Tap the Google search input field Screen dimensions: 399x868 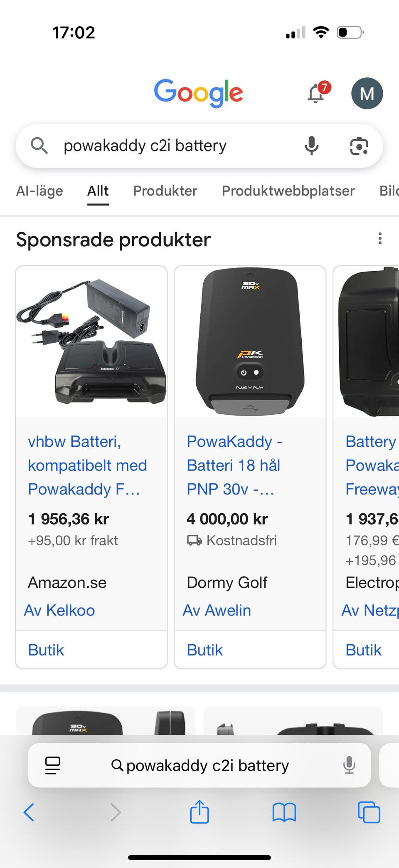175,146
